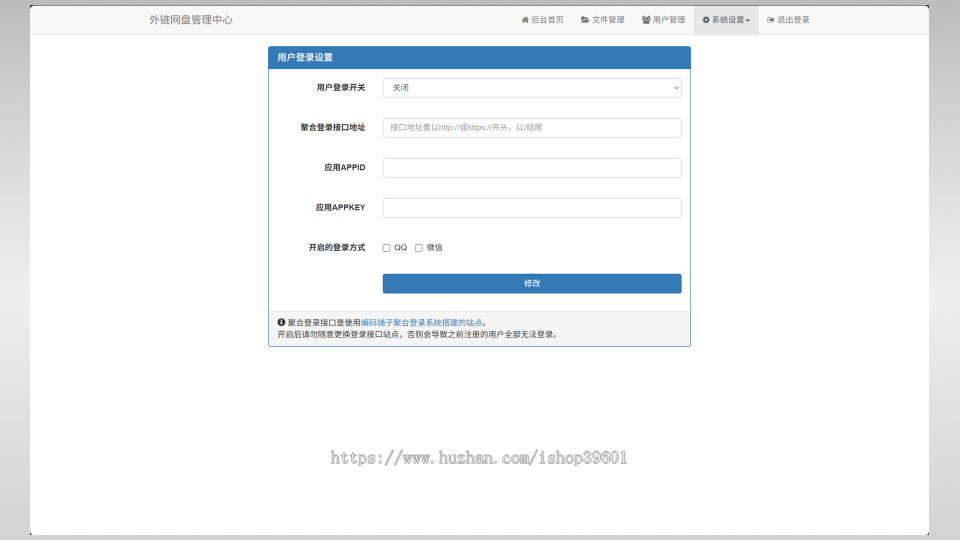
Task: Open the 后台首页 navigation item
Action: click(542, 20)
